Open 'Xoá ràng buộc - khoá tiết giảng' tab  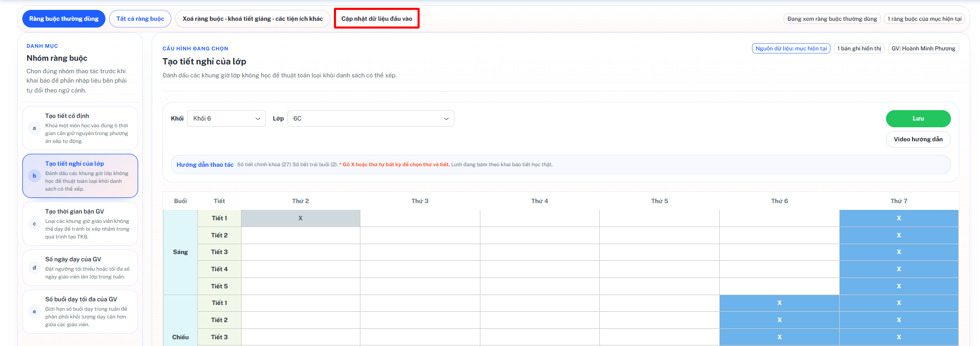coord(252,19)
